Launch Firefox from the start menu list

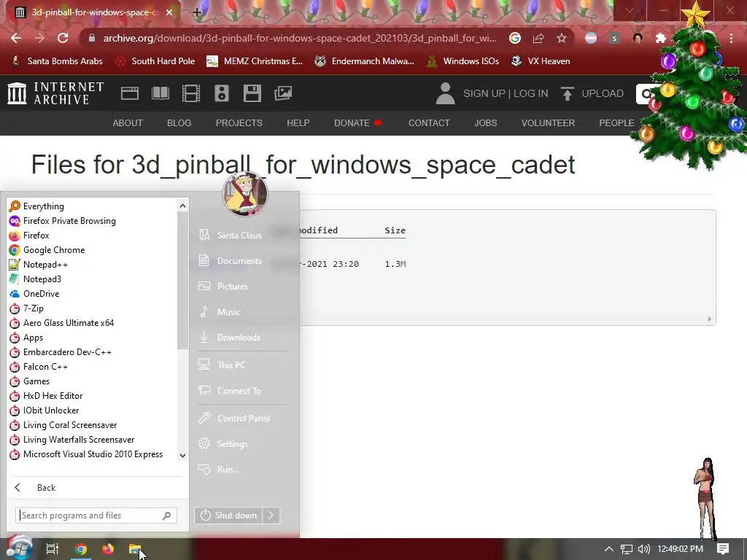point(36,236)
